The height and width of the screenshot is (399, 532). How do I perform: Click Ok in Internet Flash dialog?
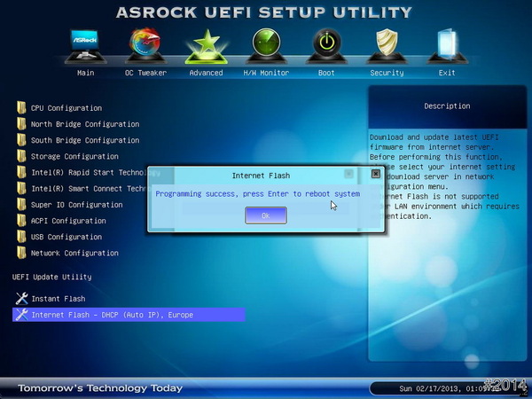[x=266, y=215]
